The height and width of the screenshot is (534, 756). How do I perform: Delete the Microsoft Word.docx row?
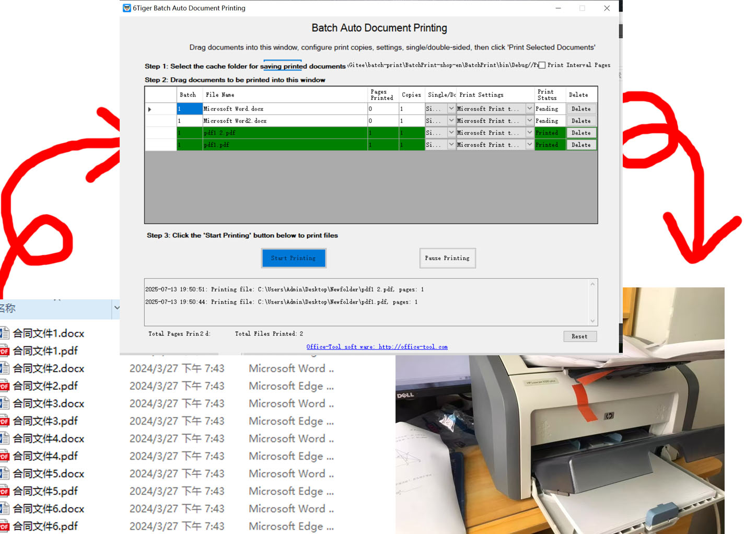(x=581, y=109)
